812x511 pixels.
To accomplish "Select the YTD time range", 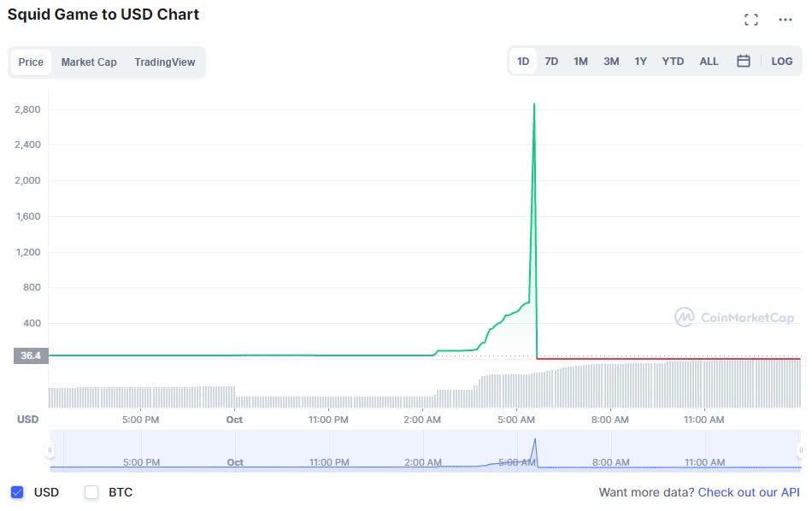I will (x=673, y=61).
